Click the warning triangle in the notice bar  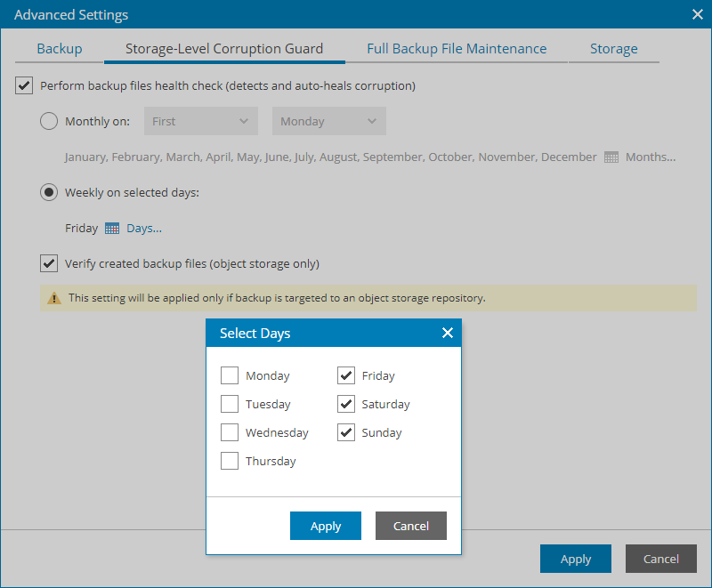click(x=53, y=298)
